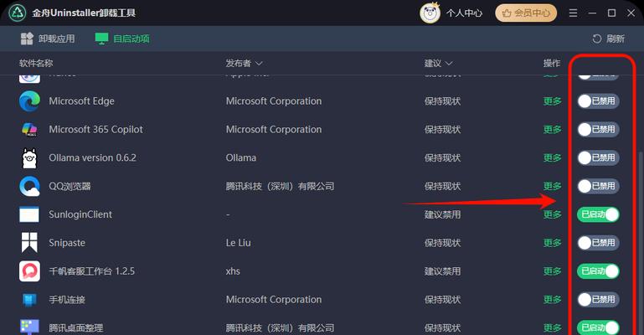Enable Microsoft 365 Copilot startup toggle
644x335 pixels.
[x=598, y=129]
